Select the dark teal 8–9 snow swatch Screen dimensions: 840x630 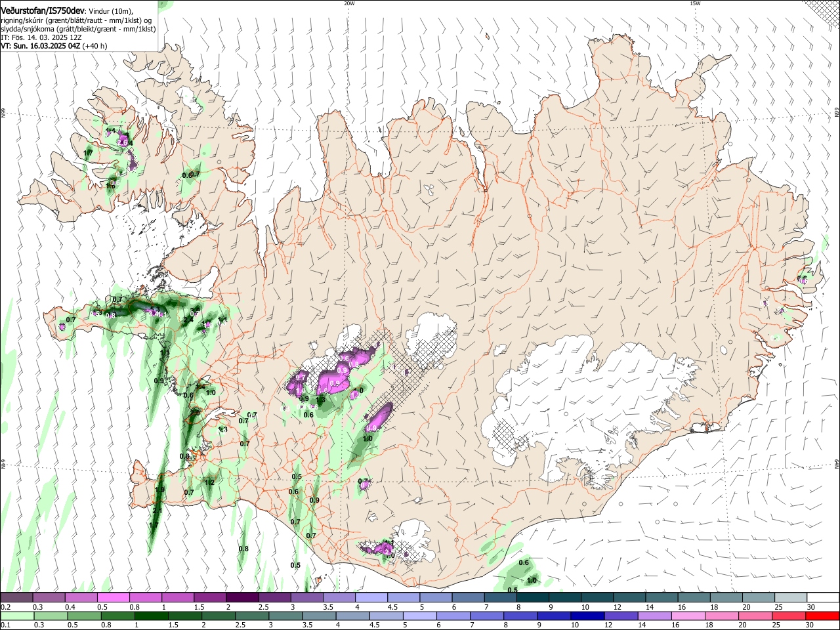[x=533, y=598]
